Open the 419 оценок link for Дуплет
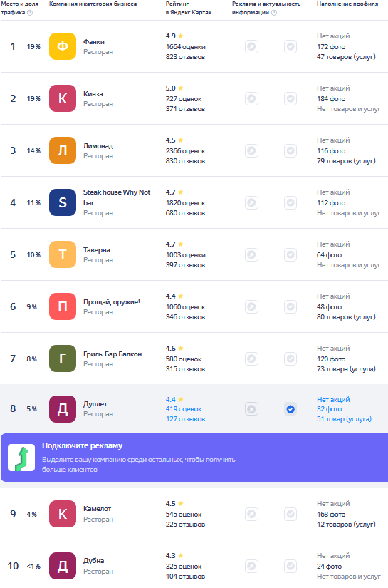388x588 pixels. (184, 409)
